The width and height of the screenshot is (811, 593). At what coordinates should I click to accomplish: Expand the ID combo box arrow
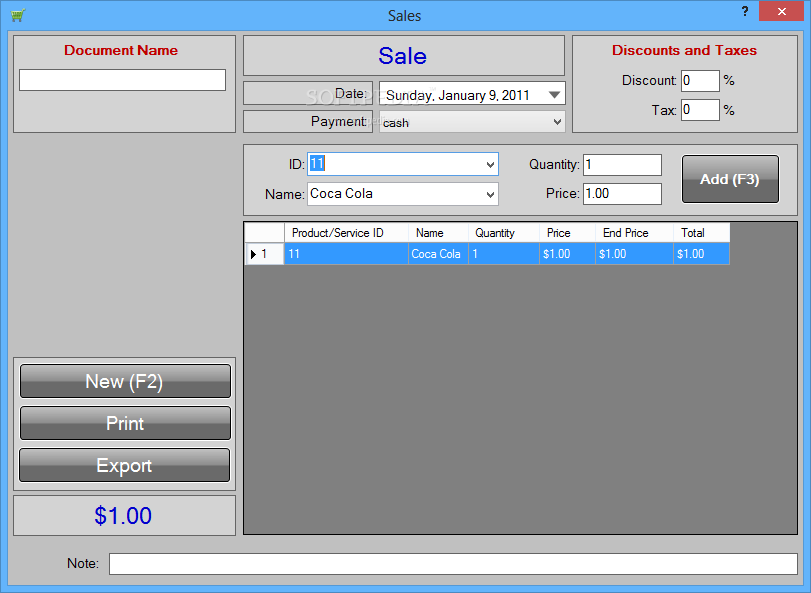click(x=490, y=165)
